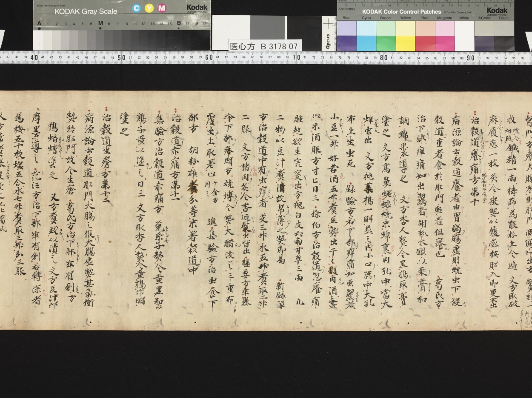Click the "3/Color" label on the color card

coord(484,18)
